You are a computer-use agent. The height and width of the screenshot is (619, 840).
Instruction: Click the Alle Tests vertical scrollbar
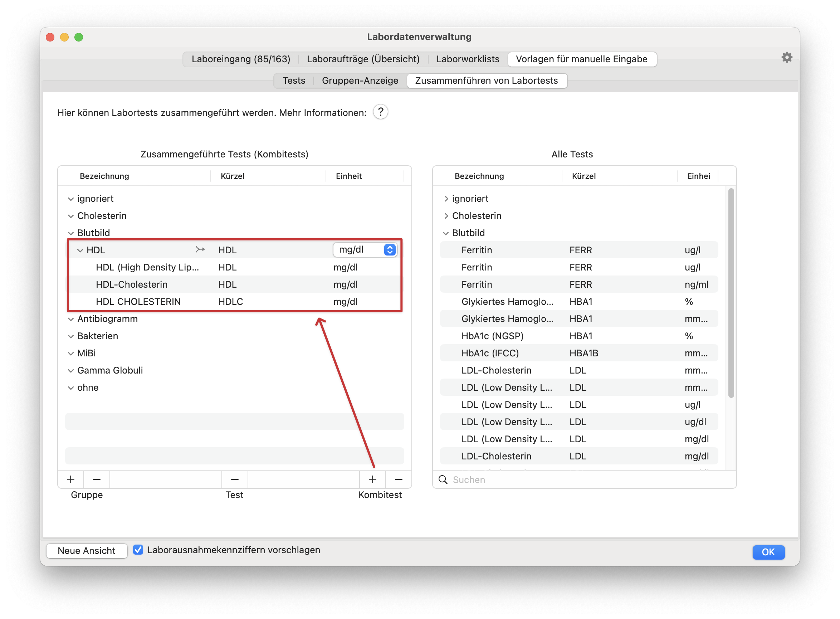(x=731, y=292)
